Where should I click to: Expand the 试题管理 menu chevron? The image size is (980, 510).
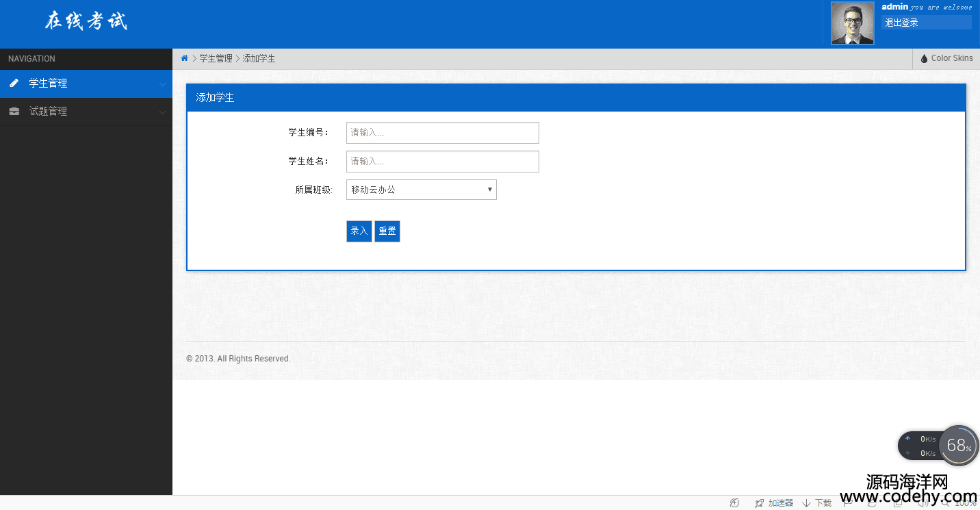click(162, 112)
